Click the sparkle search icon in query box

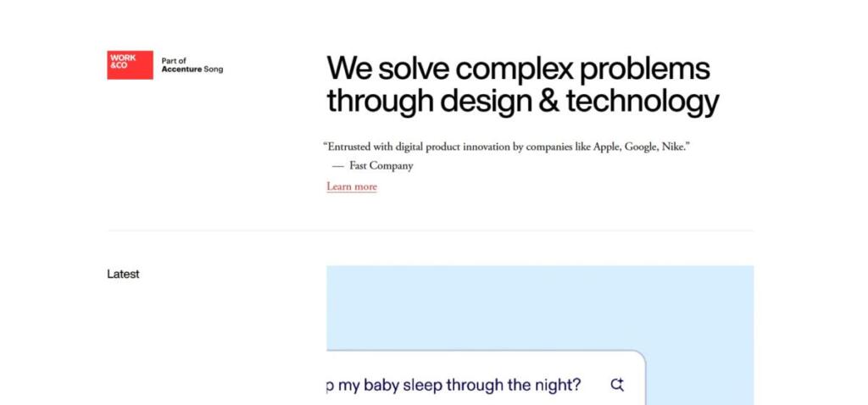[617, 385]
